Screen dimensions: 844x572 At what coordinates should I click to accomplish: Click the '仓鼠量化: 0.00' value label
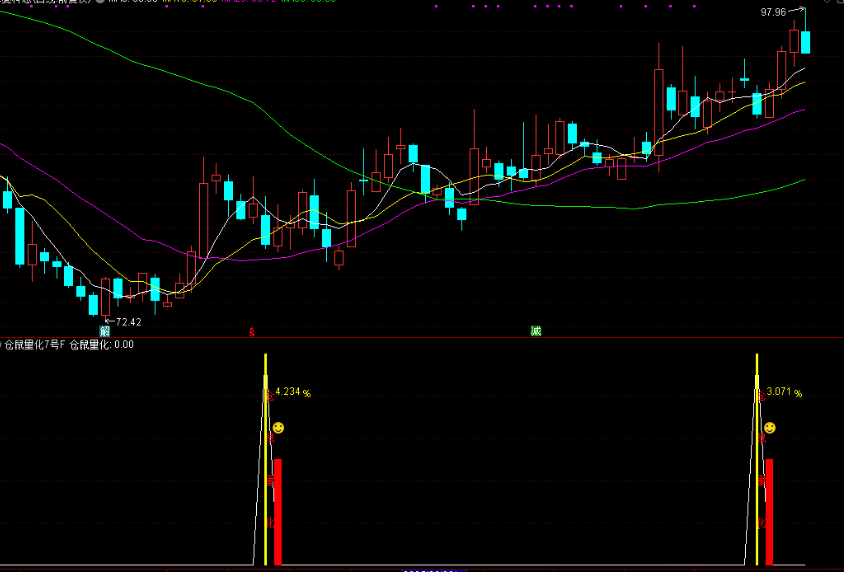pyautogui.click(x=101, y=345)
